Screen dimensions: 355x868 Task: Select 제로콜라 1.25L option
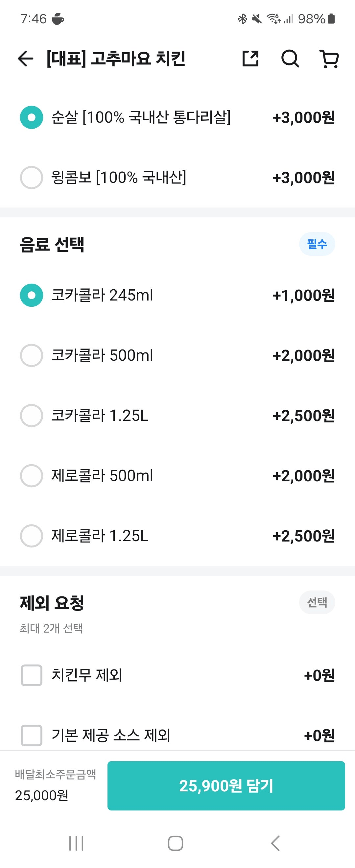(x=31, y=536)
